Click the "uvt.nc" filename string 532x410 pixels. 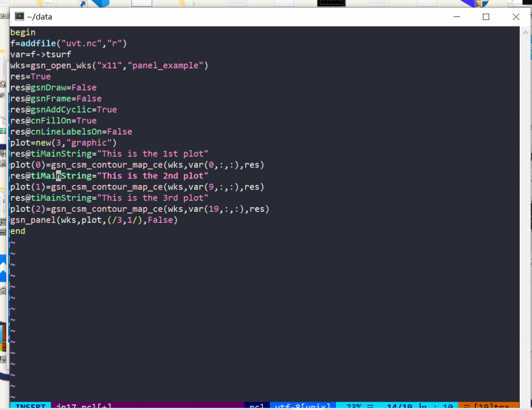pos(81,43)
